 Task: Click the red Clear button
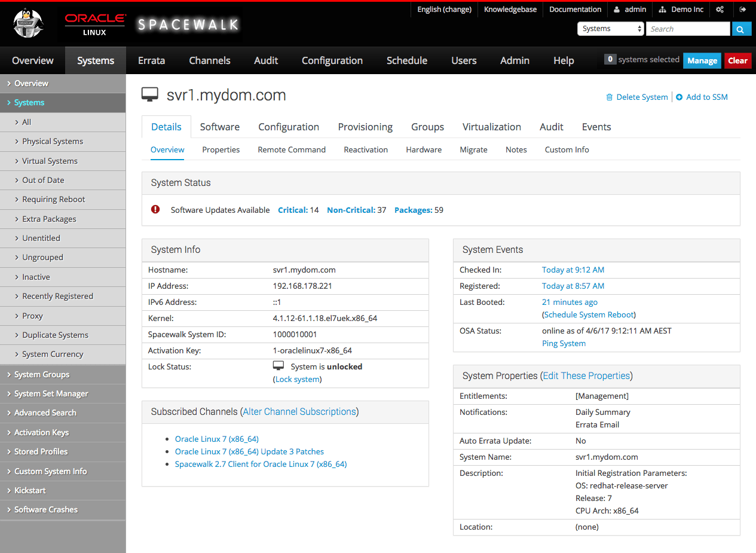737,60
